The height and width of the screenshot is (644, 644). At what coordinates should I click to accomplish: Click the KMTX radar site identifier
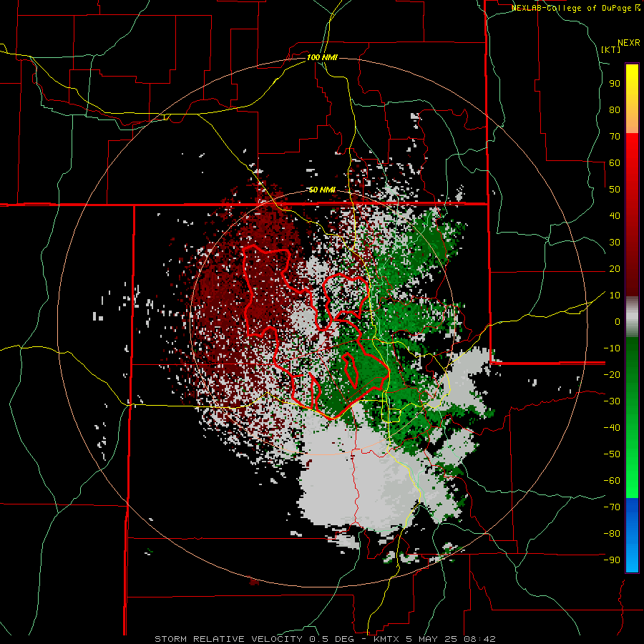click(388, 639)
